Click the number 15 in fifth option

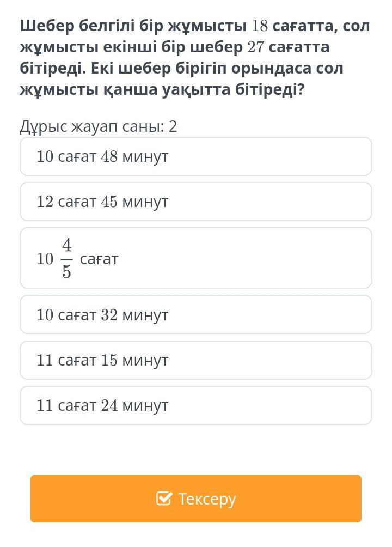click(109, 360)
